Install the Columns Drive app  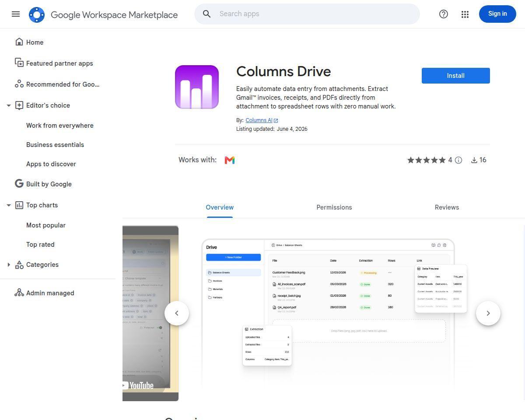pyautogui.click(x=456, y=76)
